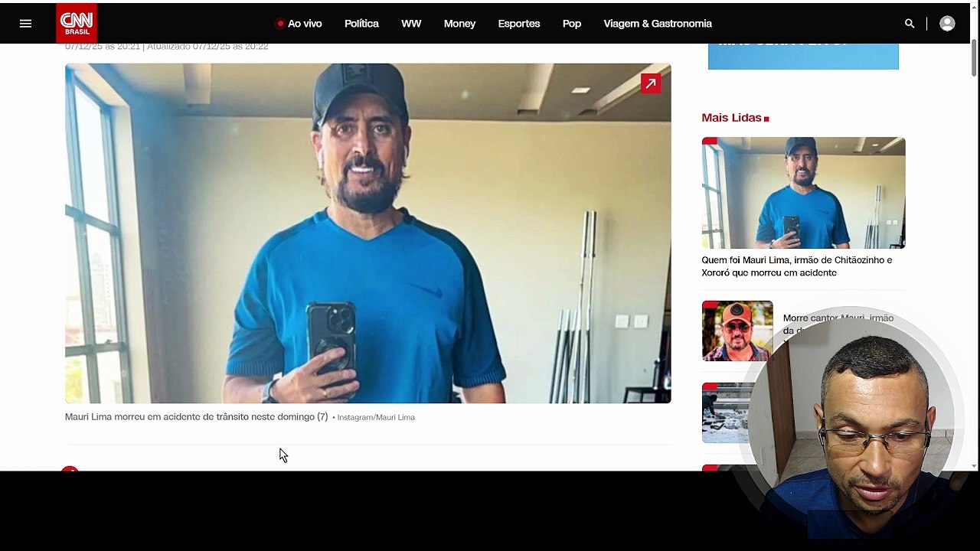The height and width of the screenshot is (551, 980).
Task: Open the third Mais Lidas thumbnail of ice
Action: 727,413
